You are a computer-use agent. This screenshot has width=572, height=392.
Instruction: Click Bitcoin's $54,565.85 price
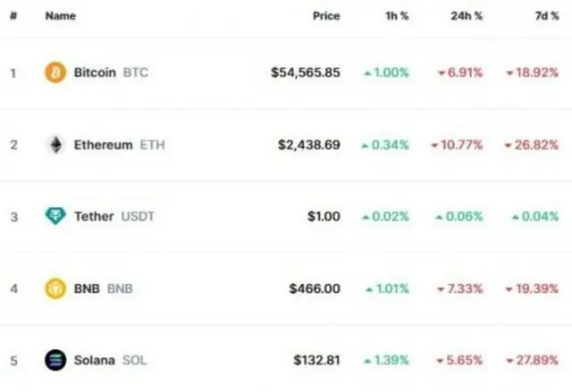[x=306, y=72]
